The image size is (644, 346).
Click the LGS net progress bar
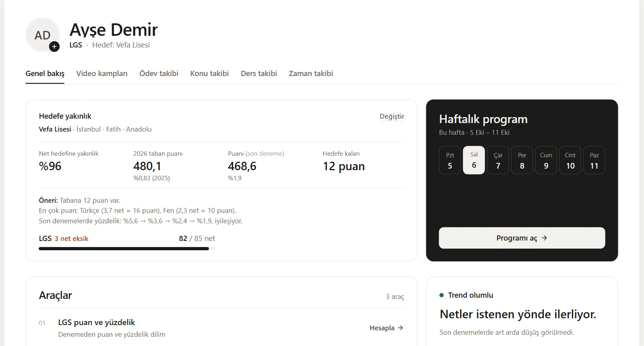(x=127, y=249)
